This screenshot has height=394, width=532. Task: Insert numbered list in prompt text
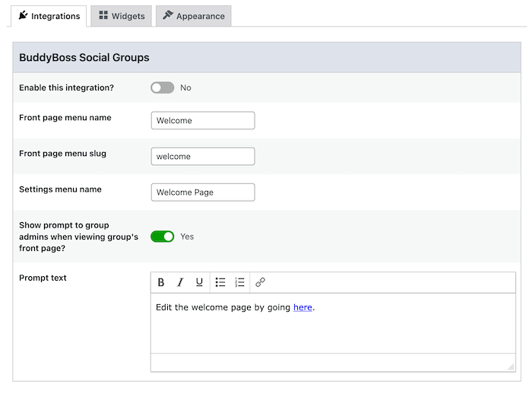tap(239, 282)
